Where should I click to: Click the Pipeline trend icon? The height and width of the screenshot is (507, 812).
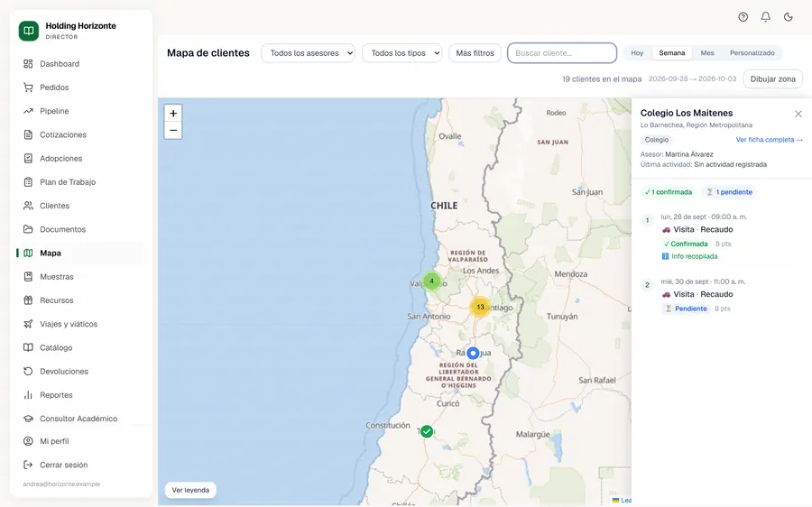(x=28, y=111)
